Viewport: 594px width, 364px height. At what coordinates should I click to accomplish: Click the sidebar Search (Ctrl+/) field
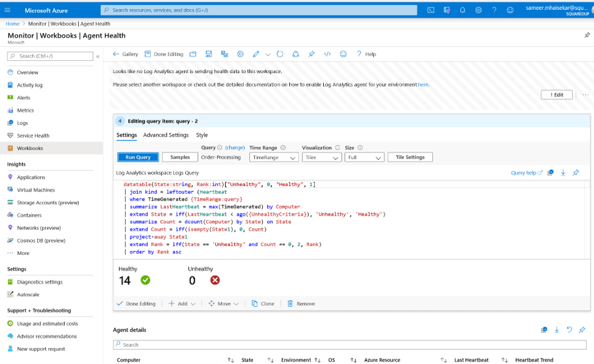click(50, 56)
